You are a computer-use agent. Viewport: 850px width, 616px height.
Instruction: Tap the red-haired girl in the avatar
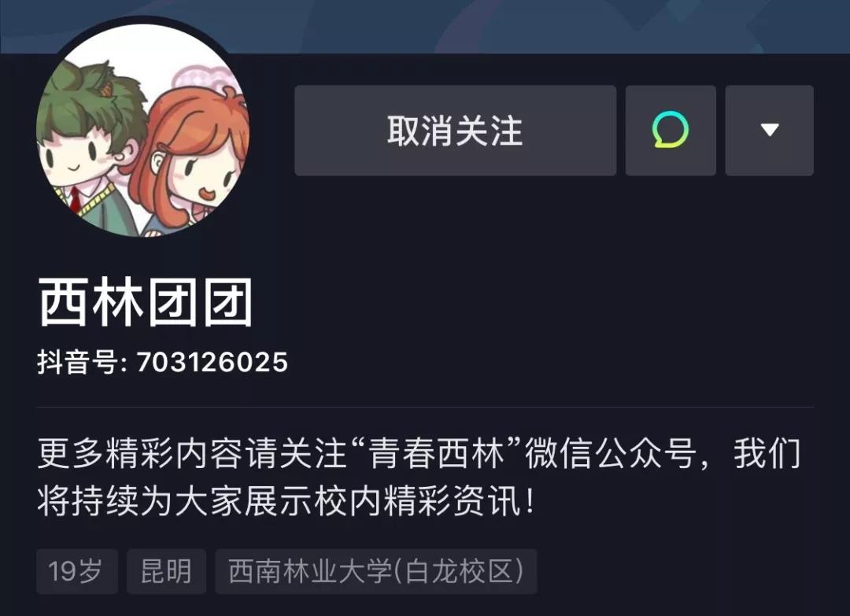pyautogui.click(x=195, y=157)
